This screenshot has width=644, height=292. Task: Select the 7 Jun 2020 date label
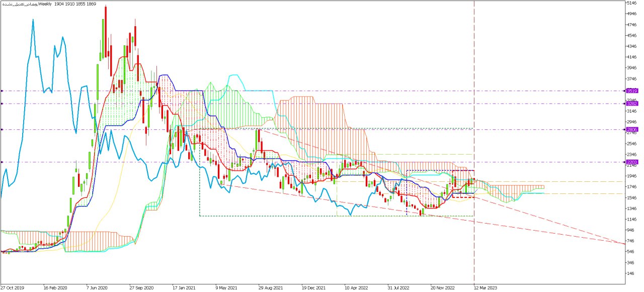(98, 288)
